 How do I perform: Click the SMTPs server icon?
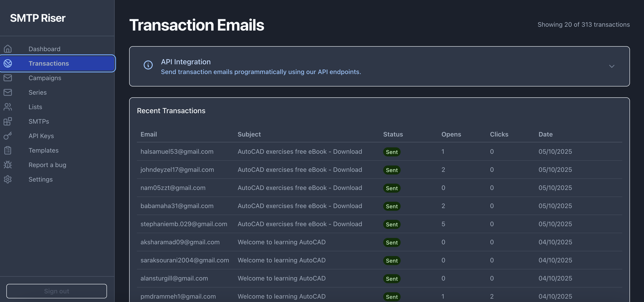pyautogui.click(x=8, y=121)
